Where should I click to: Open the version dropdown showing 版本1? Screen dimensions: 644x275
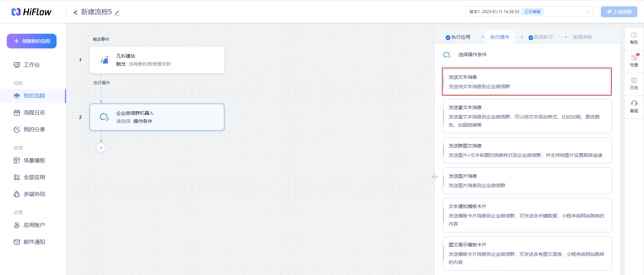pos(529,12)
